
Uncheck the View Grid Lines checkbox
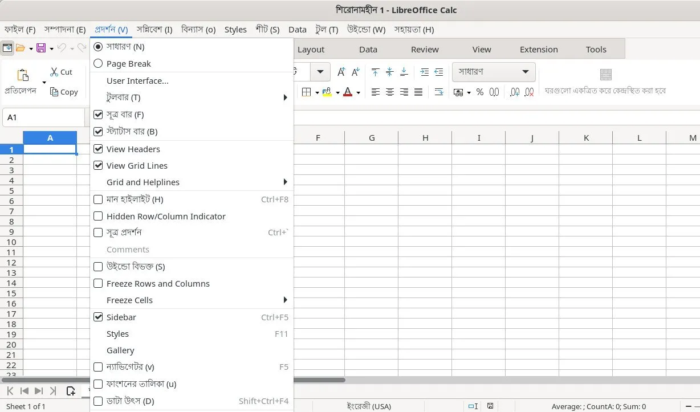pyautogui.click(x=98, y=165)
